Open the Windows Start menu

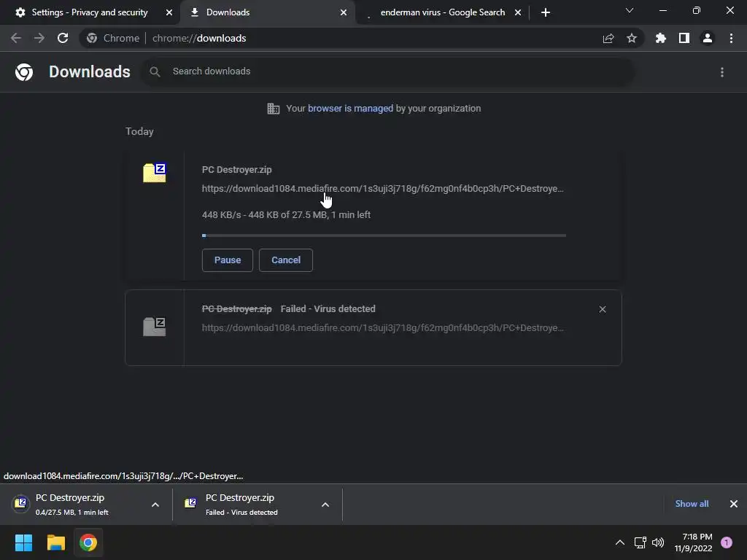point(23,542)
